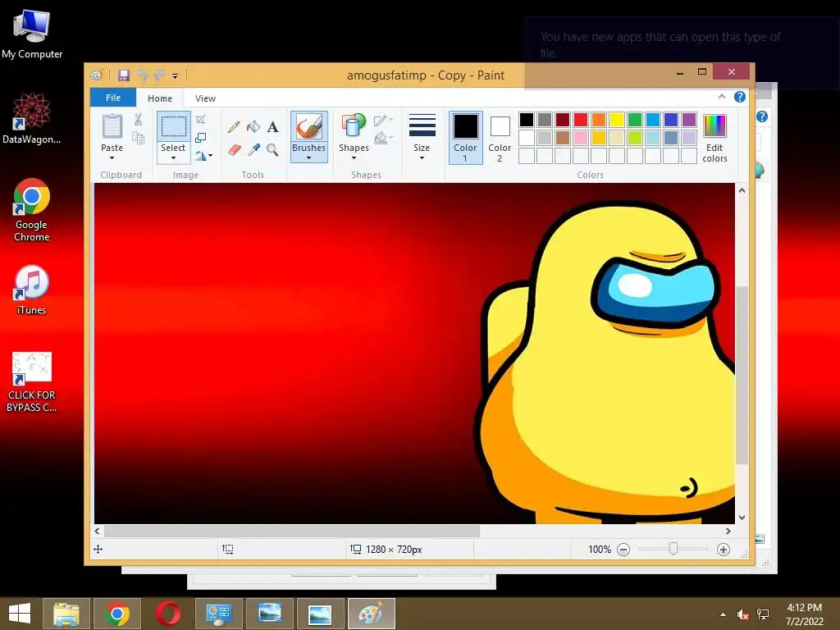Image resolution: width=840 pixels, height=630 pixels.
Task: Select Color 2 background box
Action: 500,138
